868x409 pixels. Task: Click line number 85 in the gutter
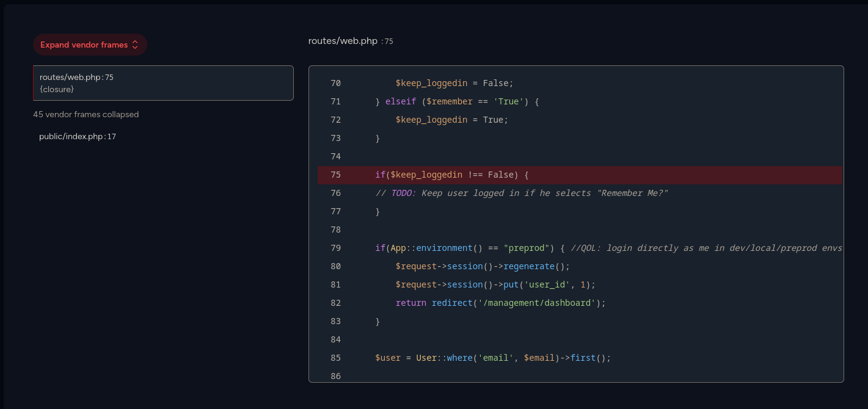coord(335,358)
